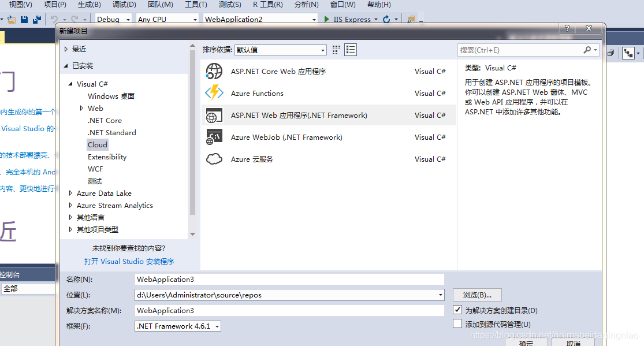The width and height of the screenshot is (644, 346).
Task: Expand the 最近 (Recent) node
Action: [66, 49]
